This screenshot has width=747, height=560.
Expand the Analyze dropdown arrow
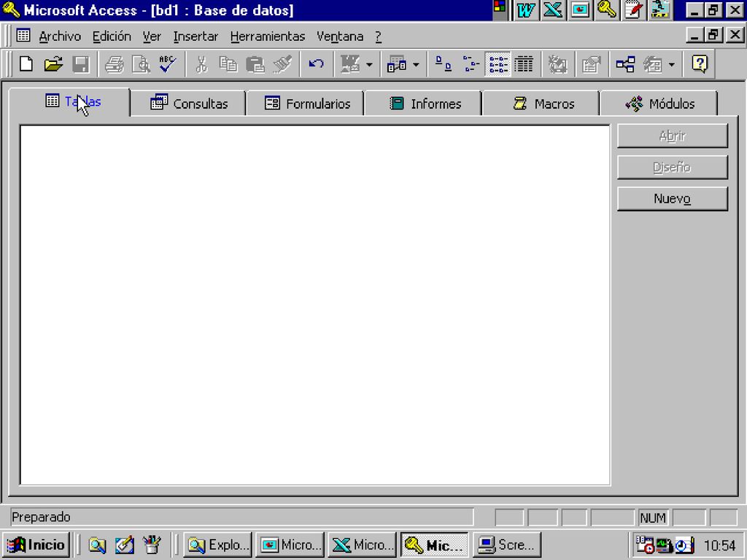click(x=416, y=64)
